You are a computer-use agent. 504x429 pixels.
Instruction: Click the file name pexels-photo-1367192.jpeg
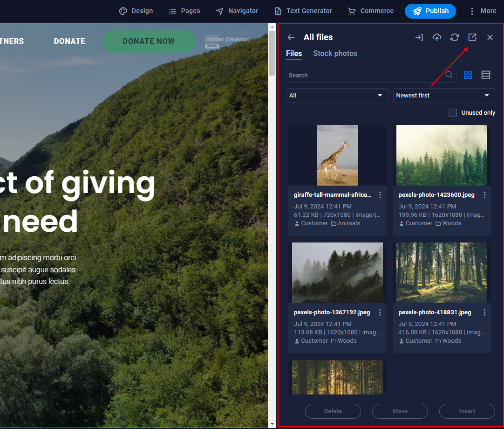(332, 312)
